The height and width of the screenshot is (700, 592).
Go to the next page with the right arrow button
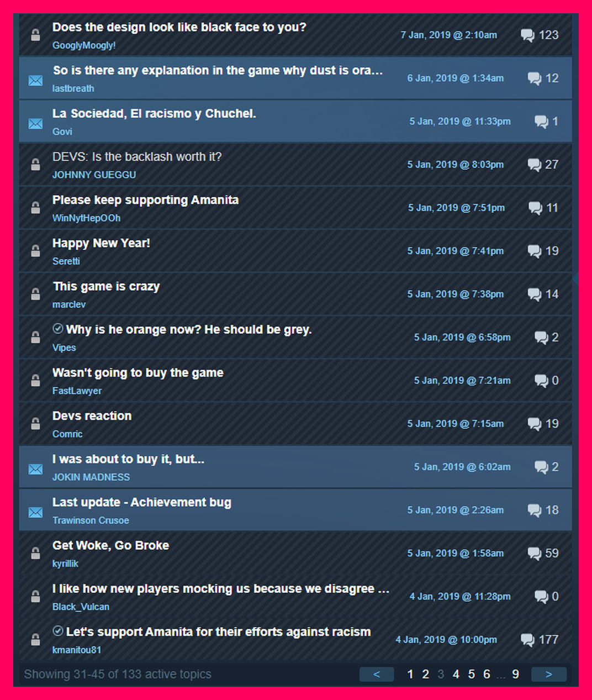(548, 674)
